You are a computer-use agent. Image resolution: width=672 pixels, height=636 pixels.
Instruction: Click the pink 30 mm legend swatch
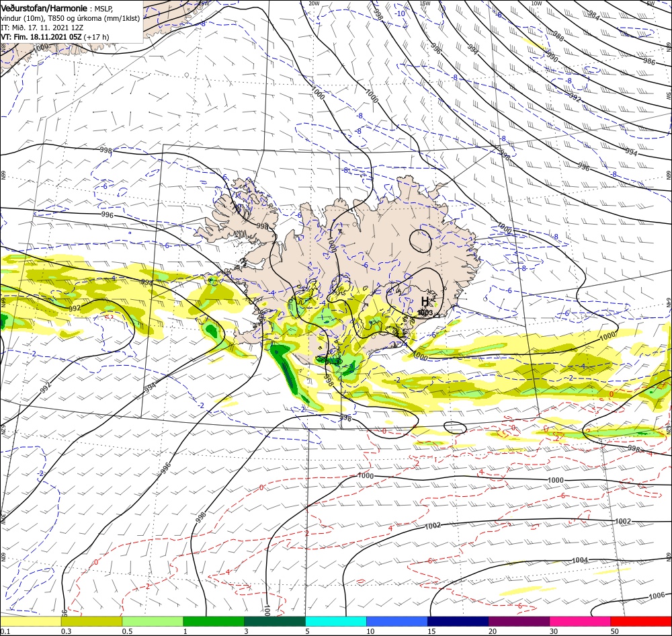[x=580, y=621]
